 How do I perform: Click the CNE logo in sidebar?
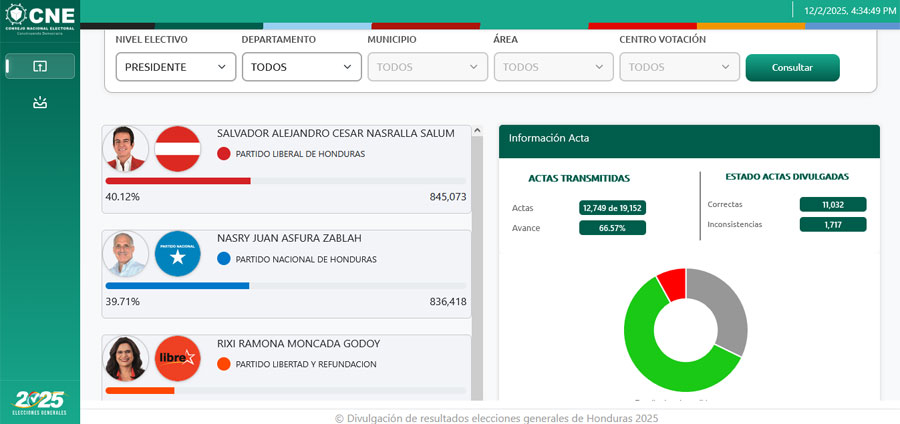pyautogui.click(x=39, y=17)
